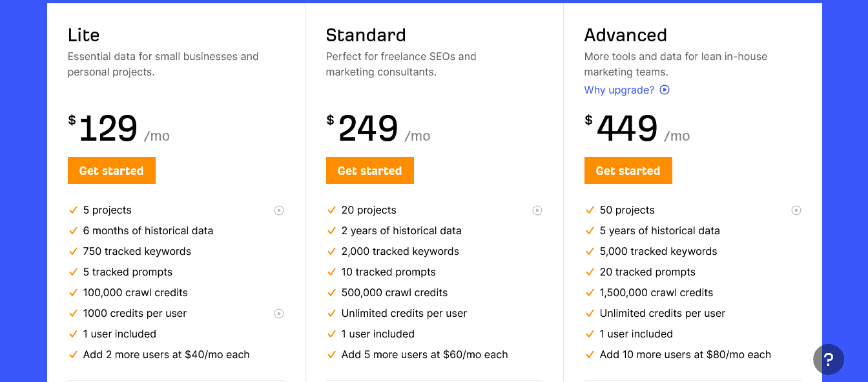Click the Standard plan description text
868x382 pixels.
(x=400, y=64)
